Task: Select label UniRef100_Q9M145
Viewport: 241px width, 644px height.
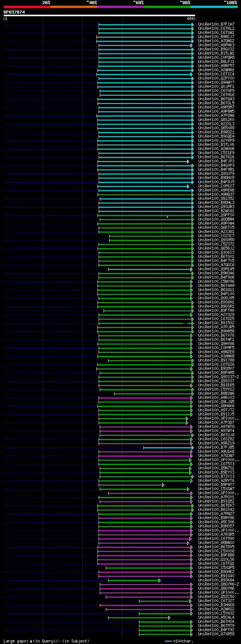Action: point(216,269)
